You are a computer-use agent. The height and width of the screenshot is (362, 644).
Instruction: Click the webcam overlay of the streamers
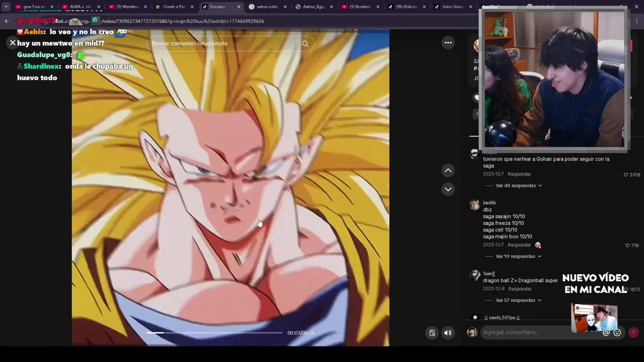[x=554, y=79]
